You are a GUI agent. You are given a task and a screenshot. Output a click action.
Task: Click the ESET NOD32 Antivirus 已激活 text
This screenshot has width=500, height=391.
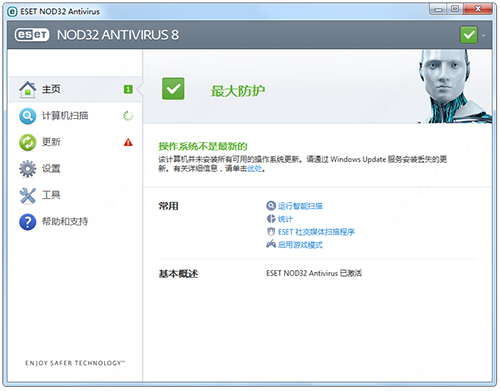[314, 273]
